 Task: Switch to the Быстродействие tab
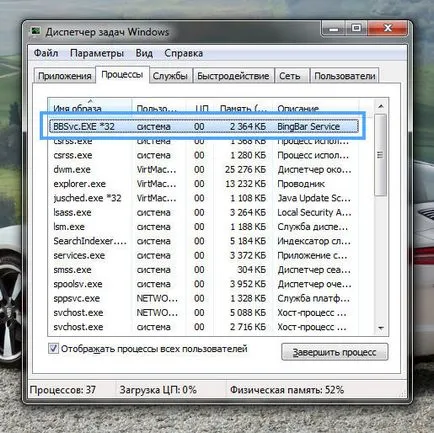(233, 76)
